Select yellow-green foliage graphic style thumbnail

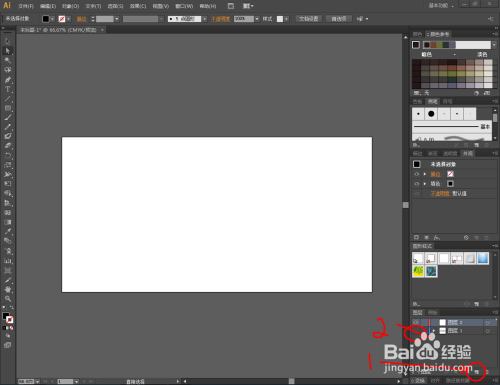[418, 271]
